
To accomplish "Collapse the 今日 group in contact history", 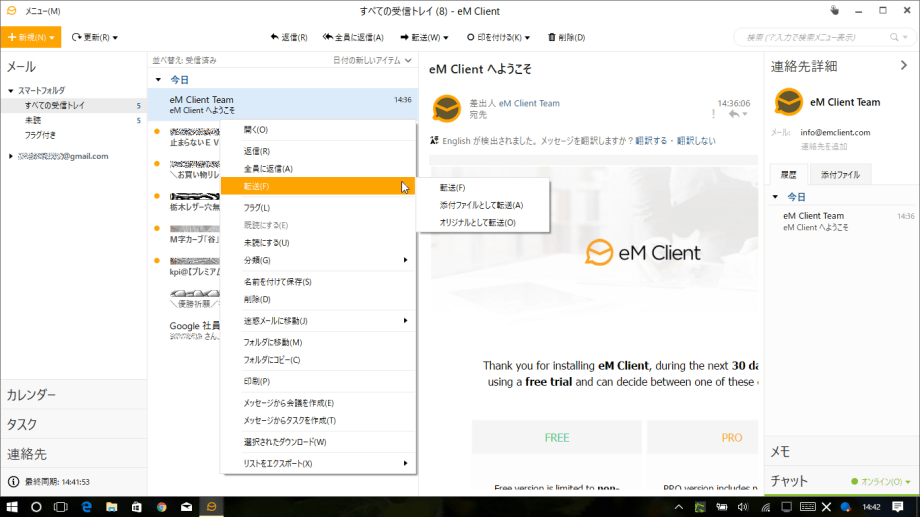I will [776, 197].
